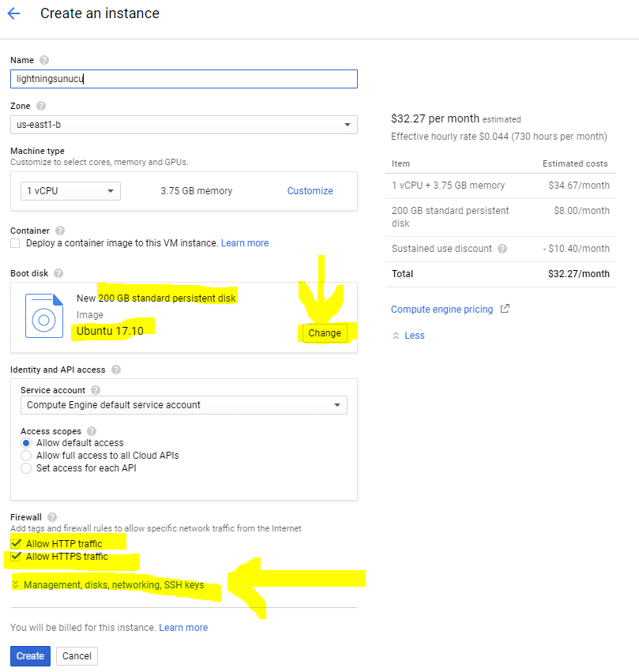The width and height of the screenshot is (639, 672).
Task: Click the Access scopes help icon
Action: [x=91, y=431]
